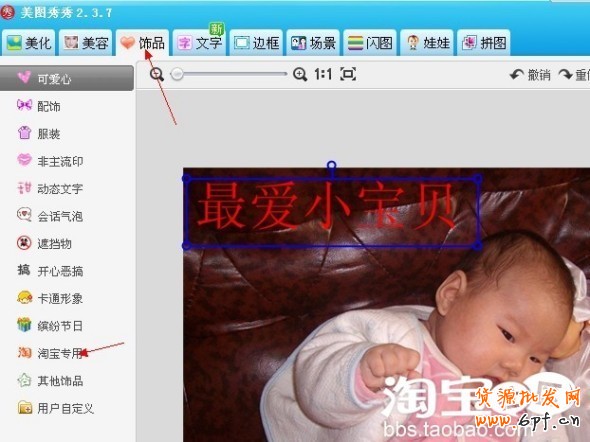590x442 pixels.
Task: Select the 可爱心 category
Action: pos(67,78)
